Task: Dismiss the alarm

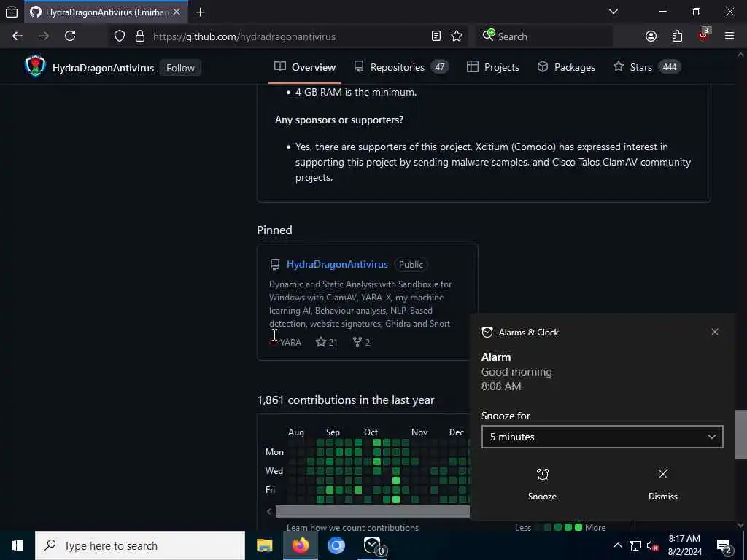Action: (x=662, y=484)
